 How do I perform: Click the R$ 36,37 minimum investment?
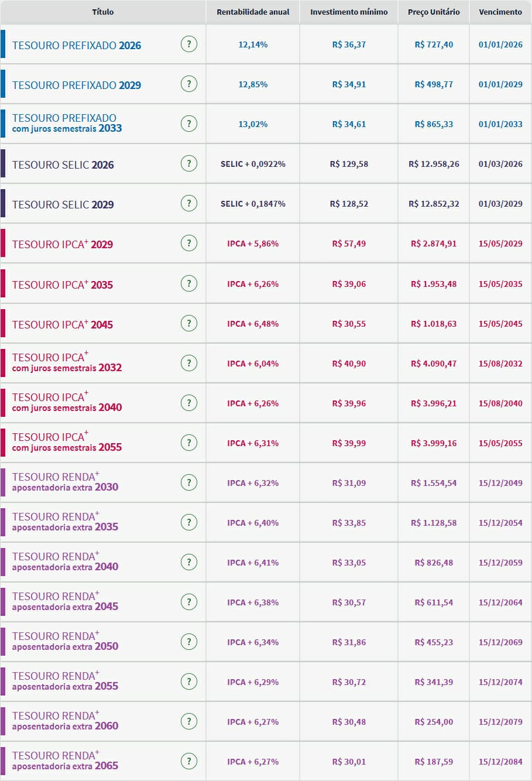(349, 44)
